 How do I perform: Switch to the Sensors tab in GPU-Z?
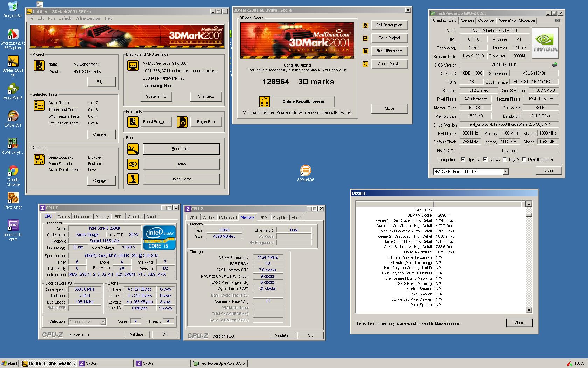467,21
